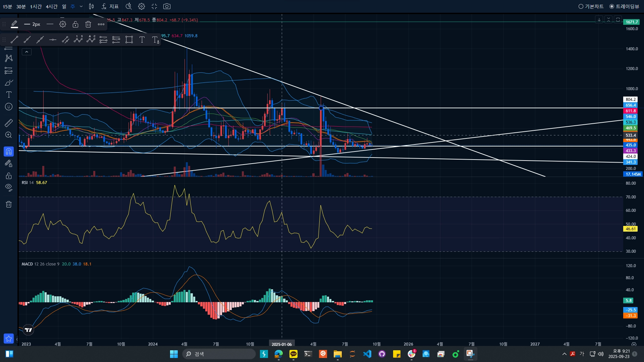Activate the magnet snap mode
The image size is (644, 362).
[x=9, y=152]
